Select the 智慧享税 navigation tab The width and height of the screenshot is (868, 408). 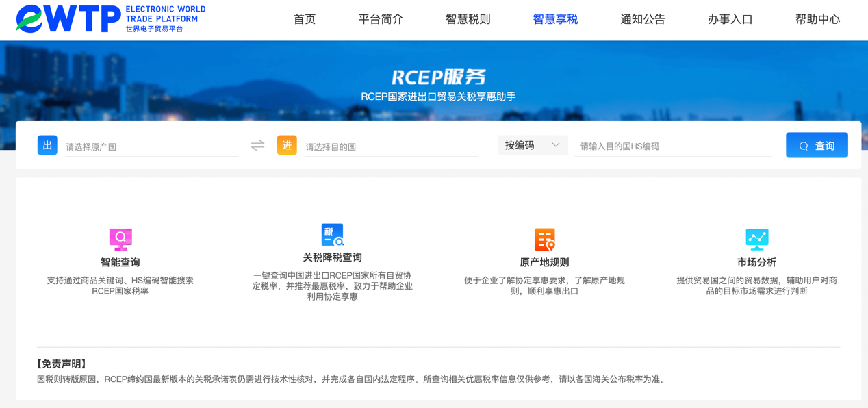(555, 19)
